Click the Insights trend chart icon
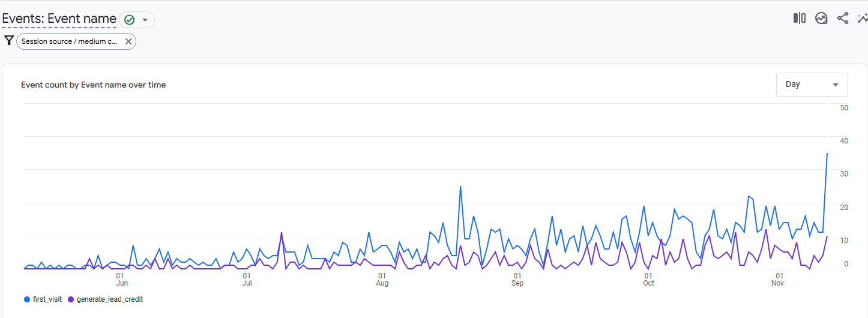The width and height of the screenshot is (868, 318). click(x=821, y=19)
